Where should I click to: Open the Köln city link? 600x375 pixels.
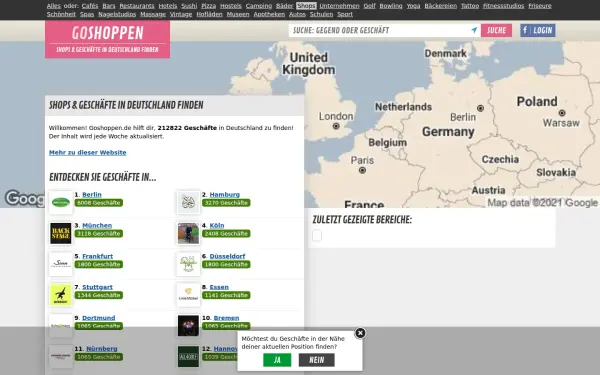[217, 225]
